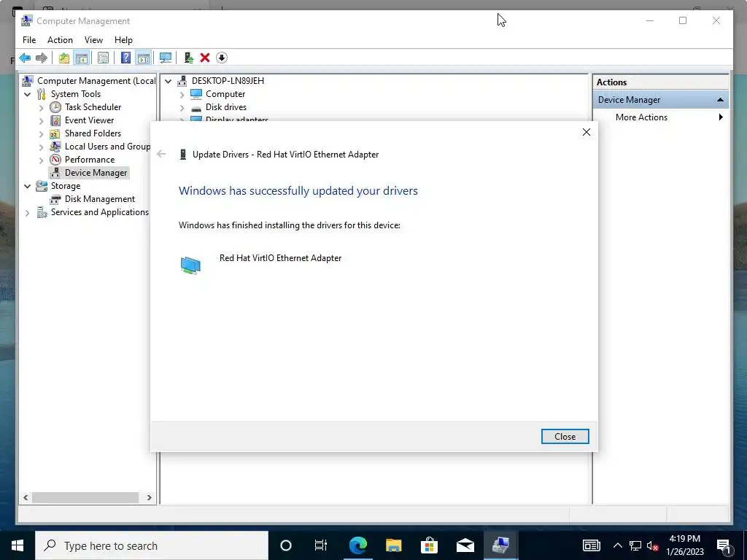747x560 pixels.
Task: Collapse the DESKTOP-LN89JEH device tree
Action: tap(169, 82)
